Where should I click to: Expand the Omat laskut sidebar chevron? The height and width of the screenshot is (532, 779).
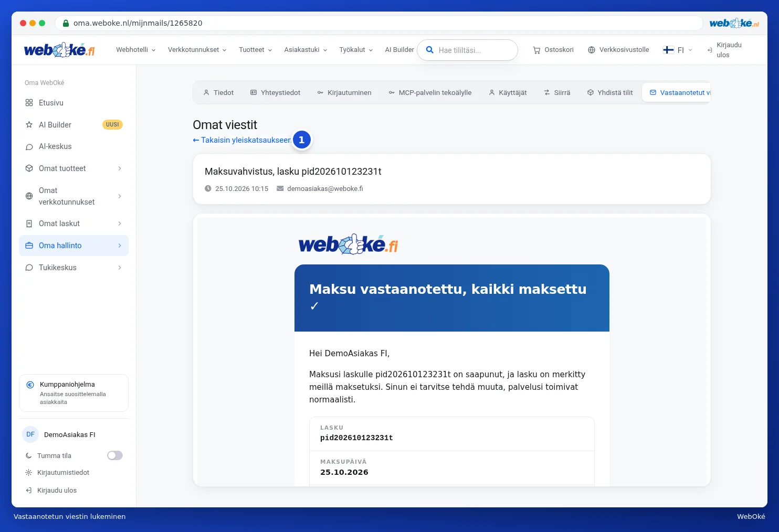[x=120, y=224]
